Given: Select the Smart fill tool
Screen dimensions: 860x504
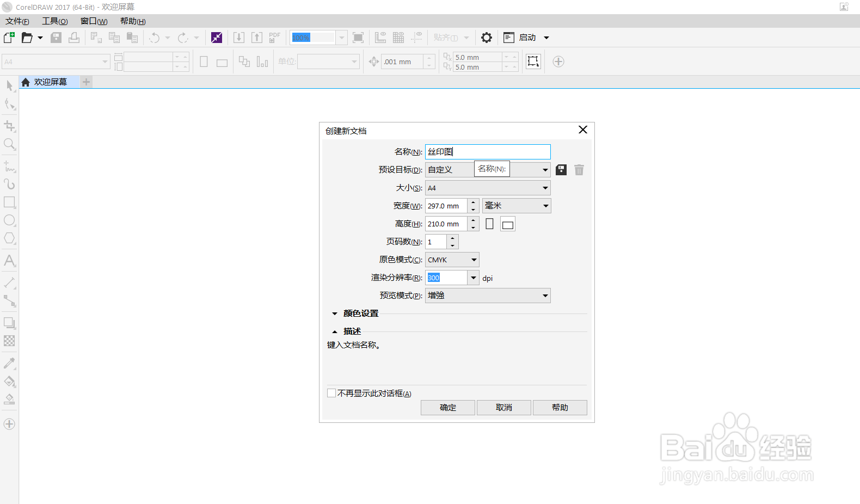Looking at the screenshot, I should [x=9, y=399].
